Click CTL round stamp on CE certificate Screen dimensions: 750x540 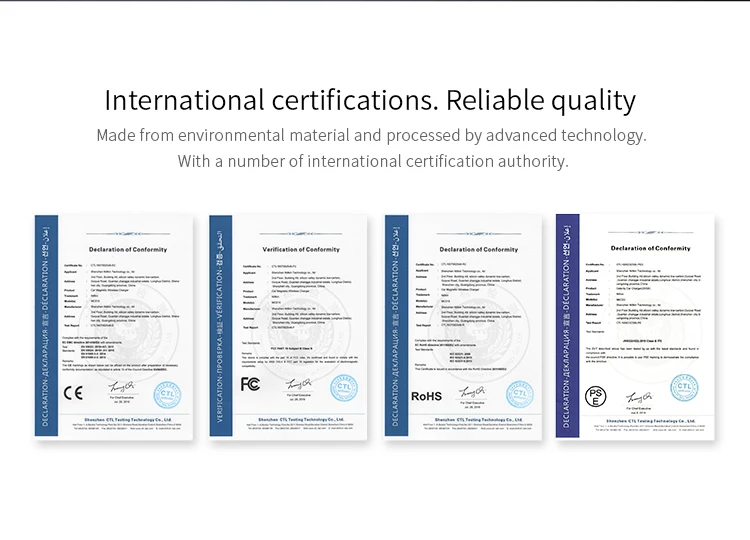click(167, 395)
